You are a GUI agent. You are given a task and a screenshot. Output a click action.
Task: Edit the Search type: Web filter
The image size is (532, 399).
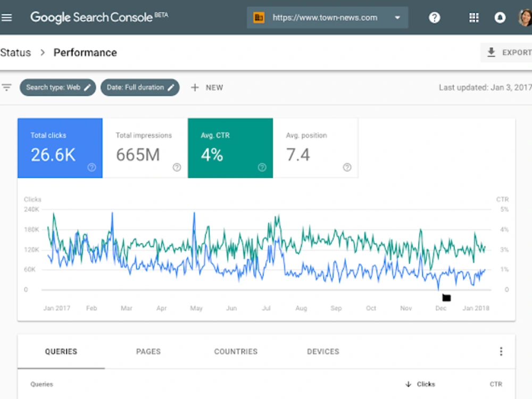(x=57, y=88)
